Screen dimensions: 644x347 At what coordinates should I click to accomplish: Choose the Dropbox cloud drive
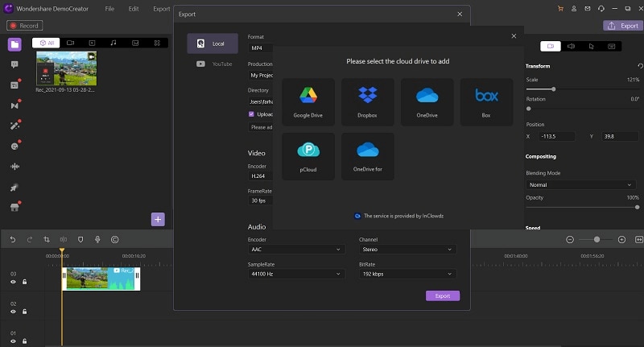click(368, 101)
